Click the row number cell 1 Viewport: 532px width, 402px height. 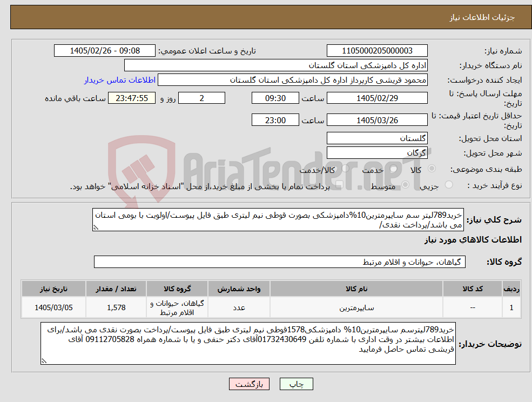(511, 307)
